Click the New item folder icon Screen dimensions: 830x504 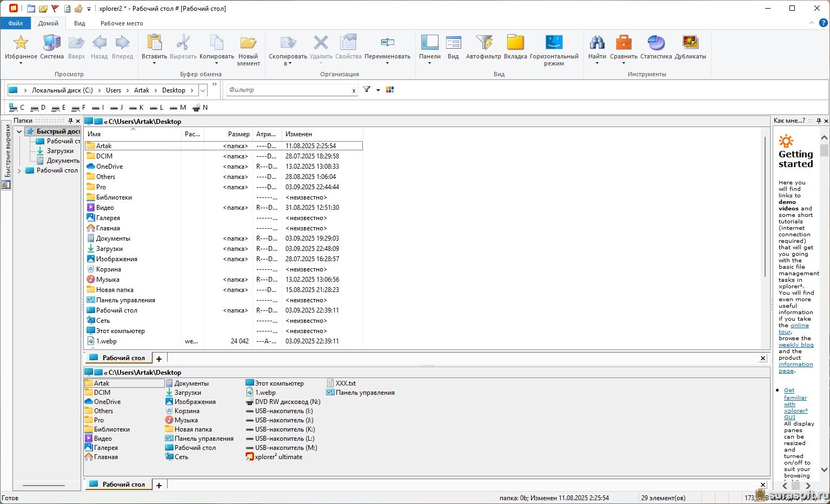[248, 43]
